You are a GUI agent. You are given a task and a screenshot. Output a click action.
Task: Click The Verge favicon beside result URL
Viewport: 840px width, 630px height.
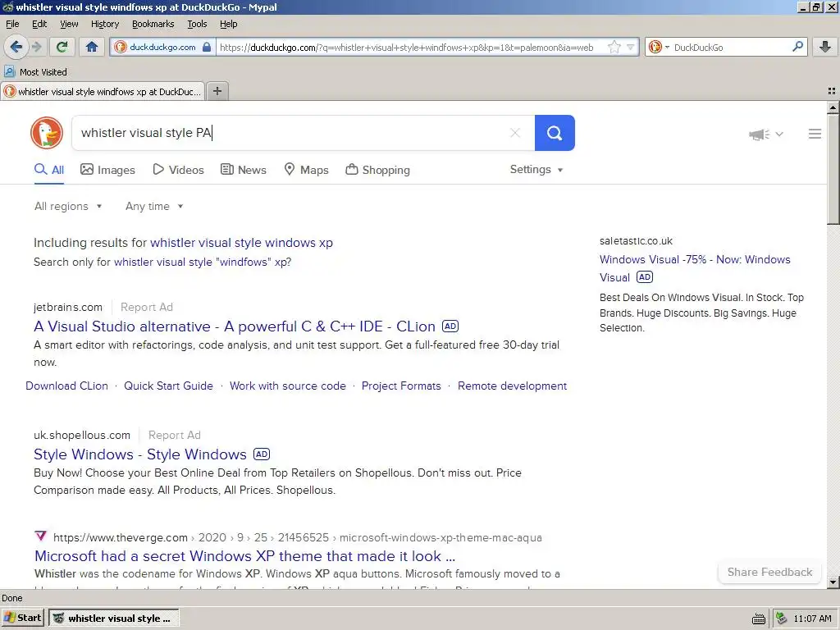pos(41,536)
